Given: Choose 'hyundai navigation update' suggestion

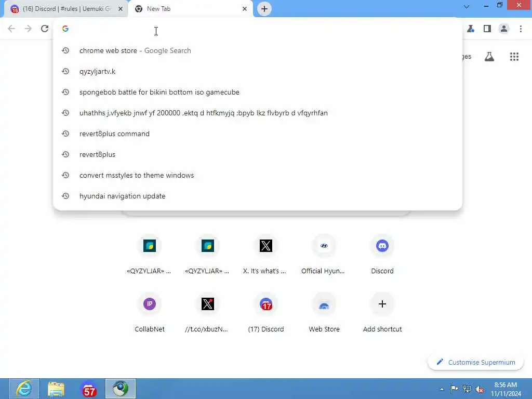Looking at the screenshot, I should point(258,196).
